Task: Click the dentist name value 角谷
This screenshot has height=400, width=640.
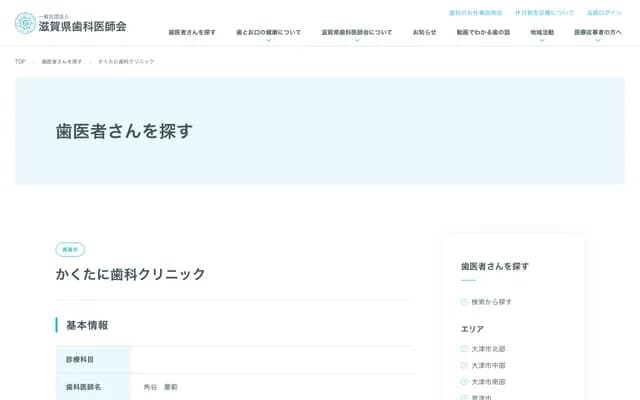Action: [160, 387]
